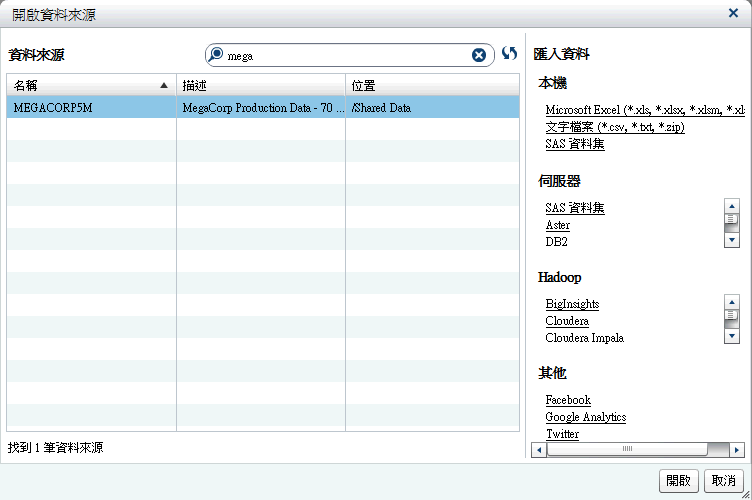Open the BigInsights Hadoop import
752x500 pixels.
(572, 304)
